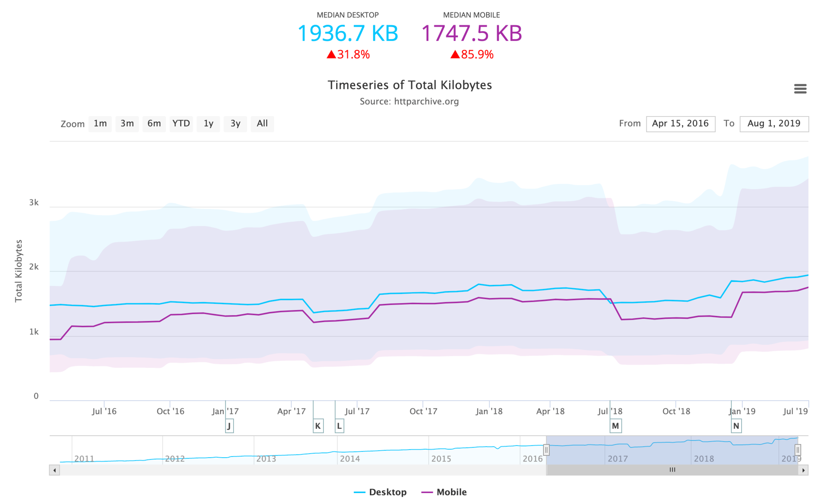
Task: Select the 1m zoom range
Action: pyautogui.click(x=100, y=124)
